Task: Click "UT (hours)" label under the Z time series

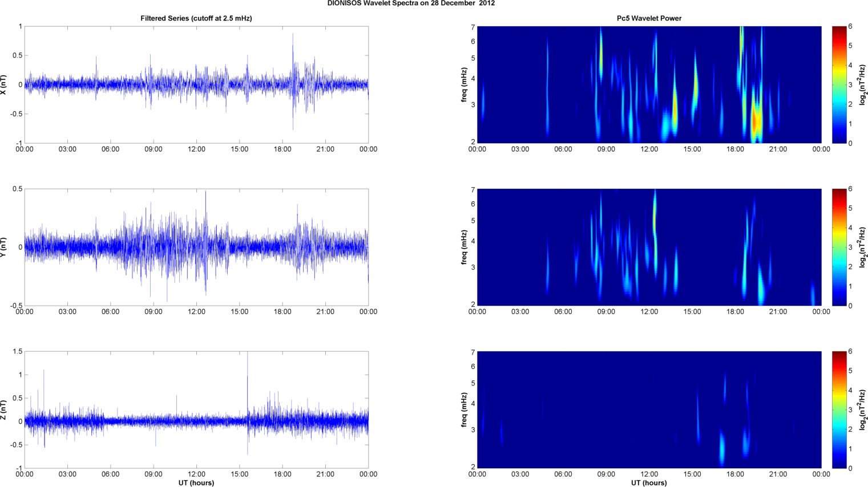Action: 196,483
